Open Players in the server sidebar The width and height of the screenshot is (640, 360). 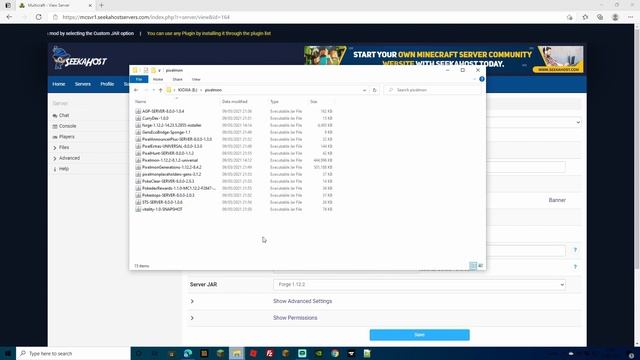tap(67, 137)
